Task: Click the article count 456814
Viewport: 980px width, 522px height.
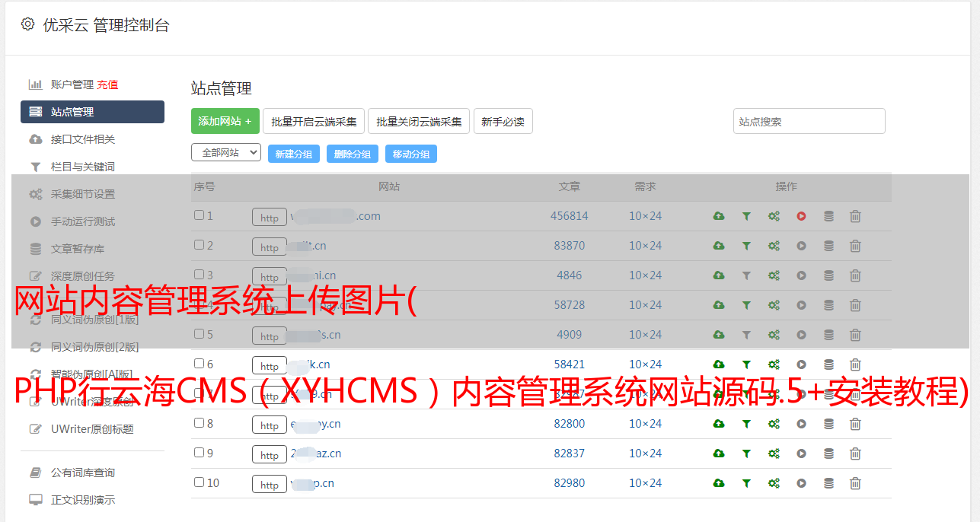Action: (x=570, y=216)
